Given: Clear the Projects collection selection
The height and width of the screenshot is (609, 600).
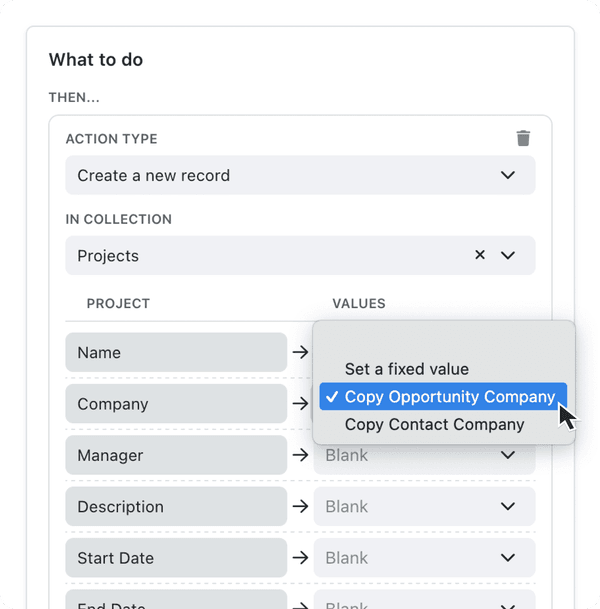Looking at the screenshot, I should (x=480, y=255).
